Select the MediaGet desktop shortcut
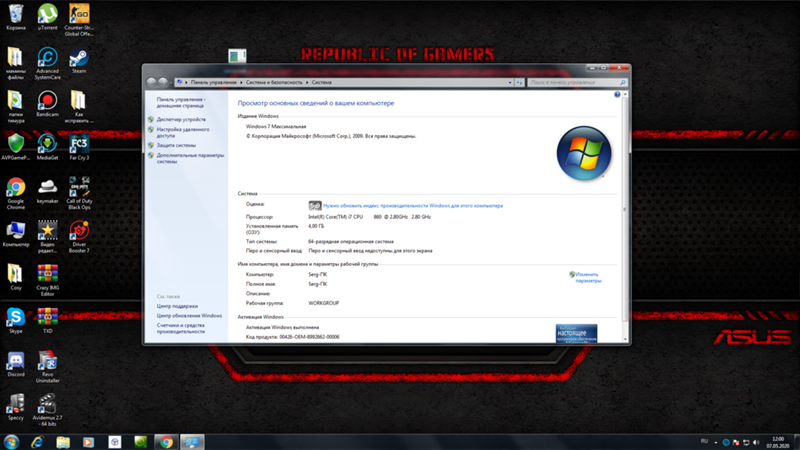800x450 pixels. 47,147
